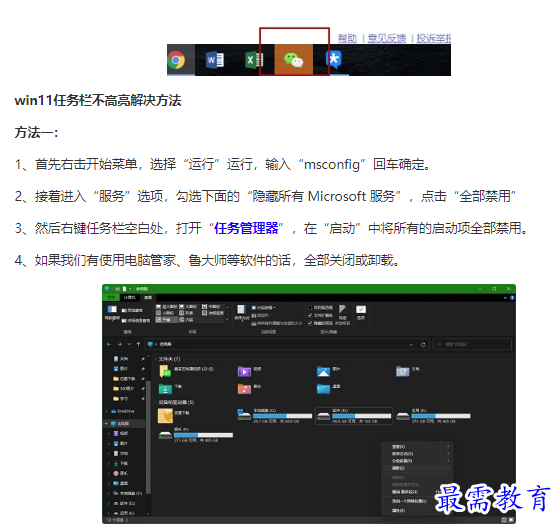Open the yellow Baidu netdisk device icon
This screenshot has height=530, width=559.
(x=165, y=416)
